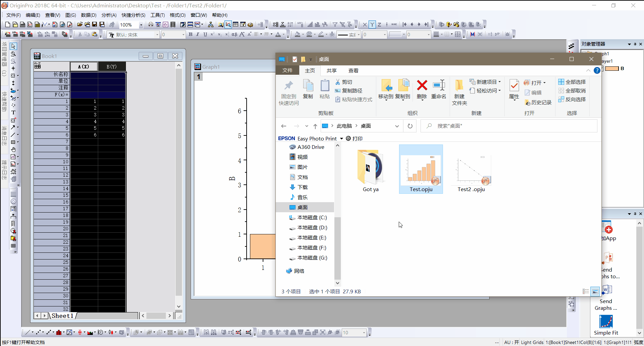644x346 pixels.
Task: Select the Test2 .opju file thumbnail
Action: point(471,170)
